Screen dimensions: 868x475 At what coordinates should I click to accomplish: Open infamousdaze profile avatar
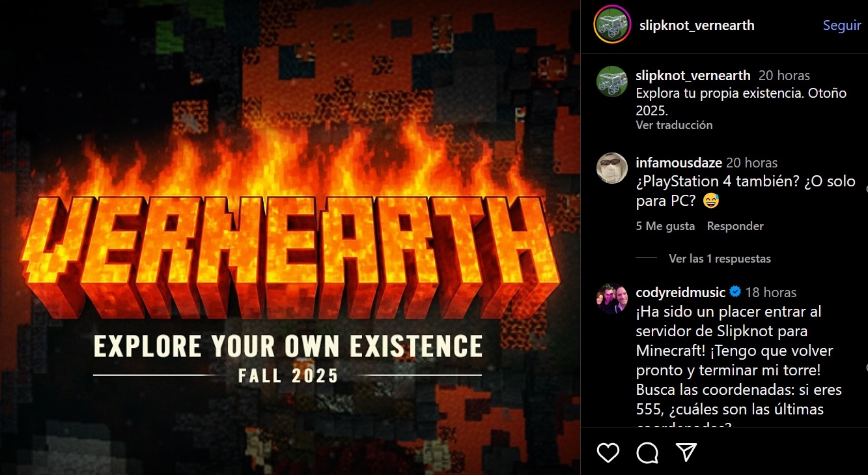(612, 169)
